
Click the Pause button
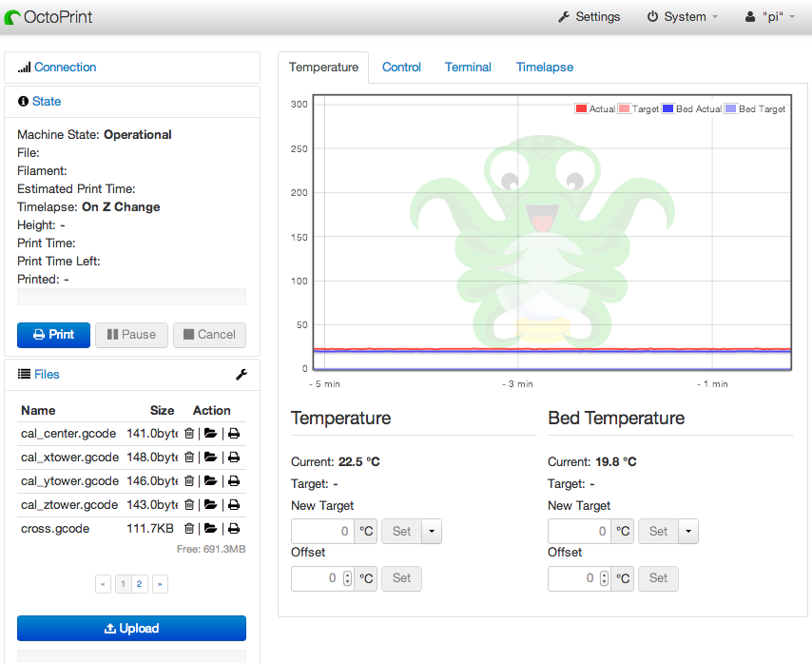131,335
